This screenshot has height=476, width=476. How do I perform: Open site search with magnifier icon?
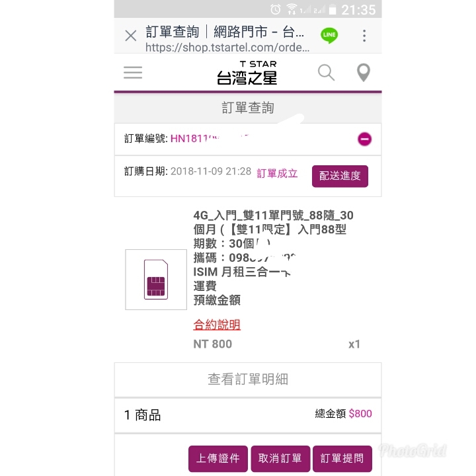point(326,73)
